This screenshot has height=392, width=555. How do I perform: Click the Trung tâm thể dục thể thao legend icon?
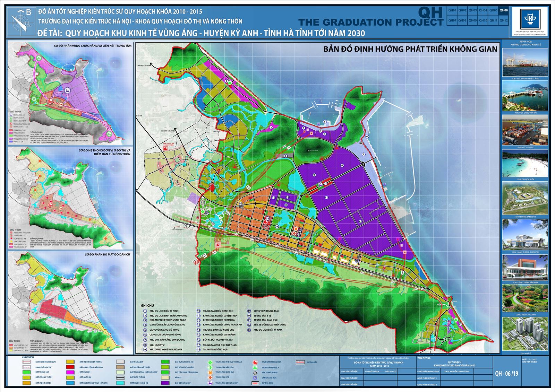(210, 362)
